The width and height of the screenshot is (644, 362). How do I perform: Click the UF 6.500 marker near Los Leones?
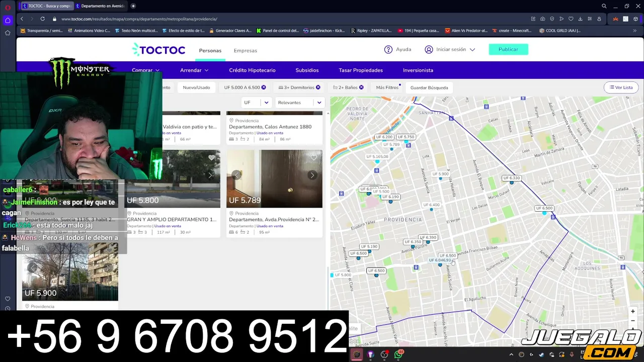(x=544, y=208)
